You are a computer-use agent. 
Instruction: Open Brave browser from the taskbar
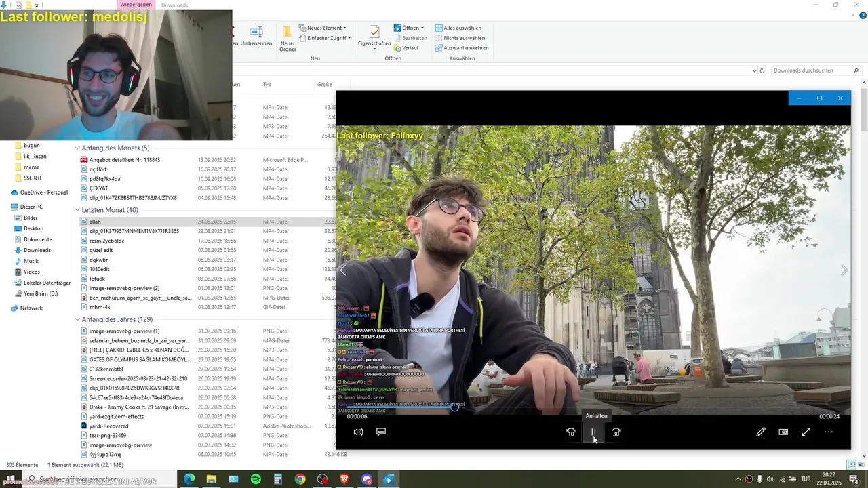[344, 479]
